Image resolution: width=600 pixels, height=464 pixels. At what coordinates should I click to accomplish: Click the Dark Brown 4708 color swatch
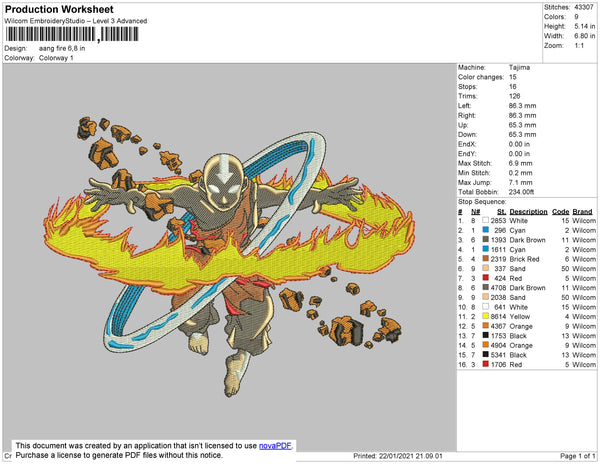point(486,288)
